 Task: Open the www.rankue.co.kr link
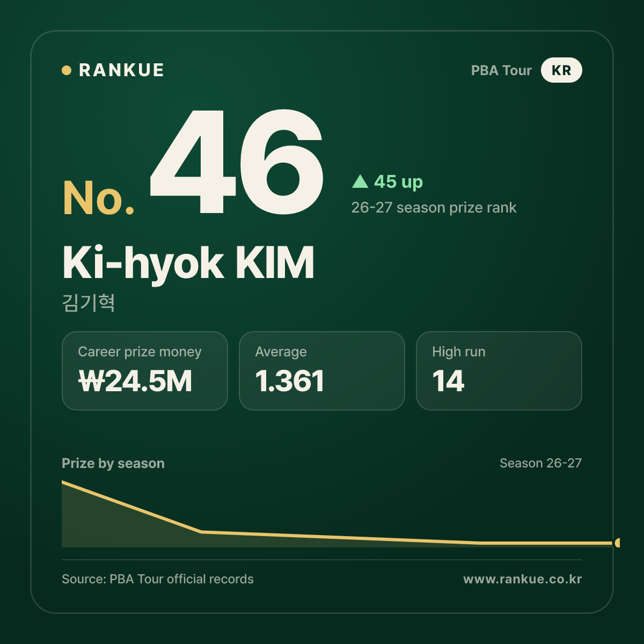(x=523, y=579)
